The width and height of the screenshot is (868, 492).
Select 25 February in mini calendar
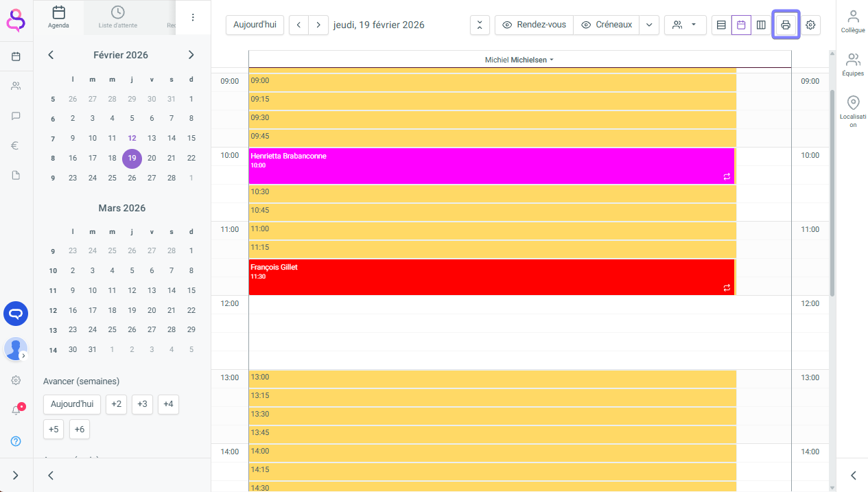pyautogui.click(x=112, y=178)
